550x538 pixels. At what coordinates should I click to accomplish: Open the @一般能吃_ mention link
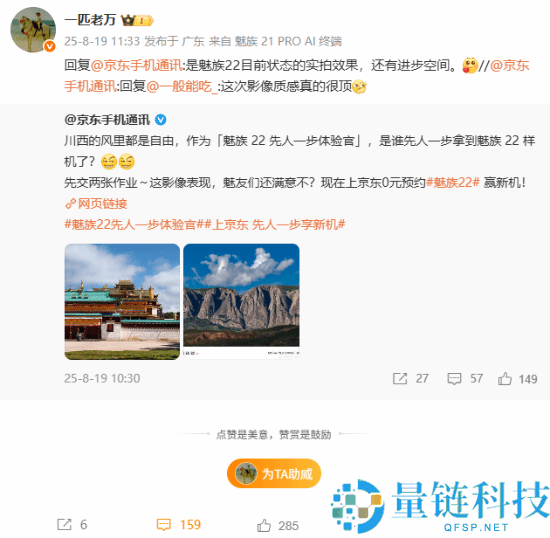tap(182, 86)
